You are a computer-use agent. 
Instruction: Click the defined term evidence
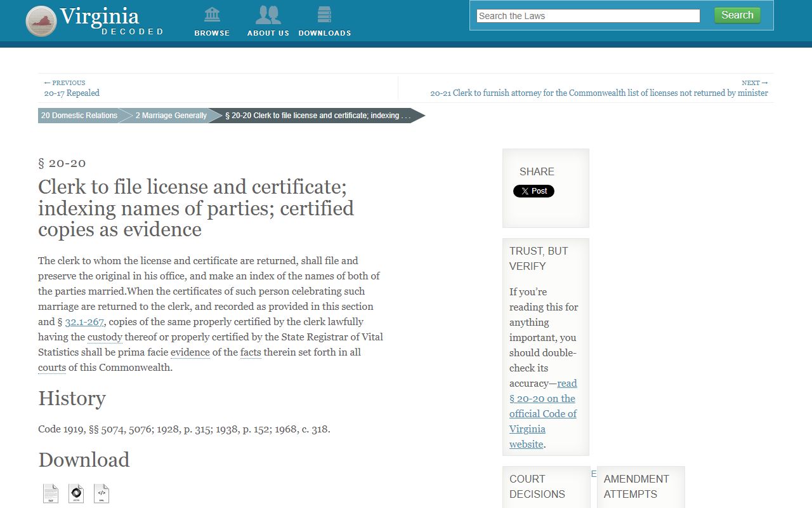(190, 352)
